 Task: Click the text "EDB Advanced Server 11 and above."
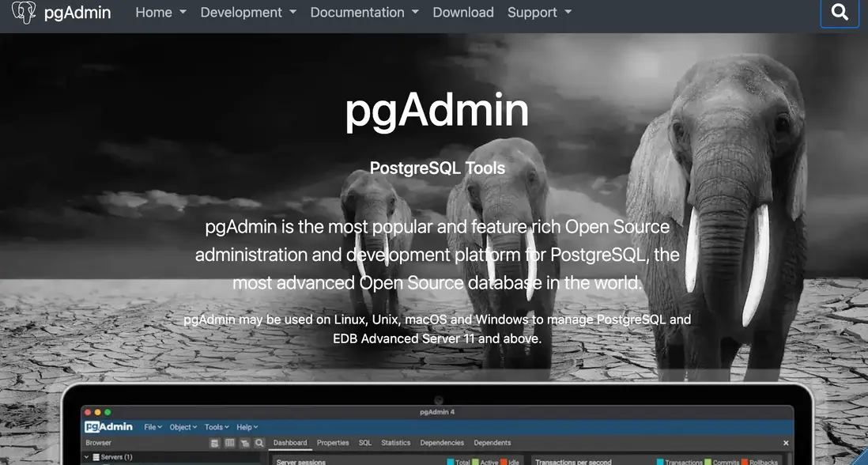click(437, 338)
